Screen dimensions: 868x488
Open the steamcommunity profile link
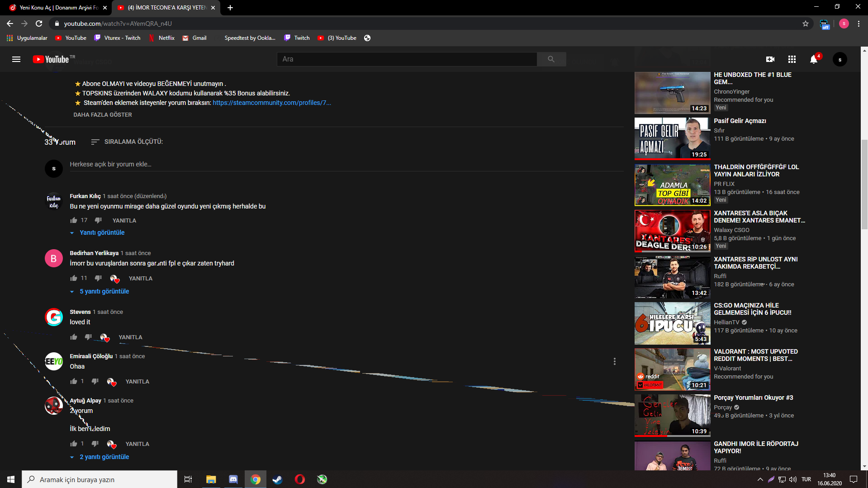[272, 103]
